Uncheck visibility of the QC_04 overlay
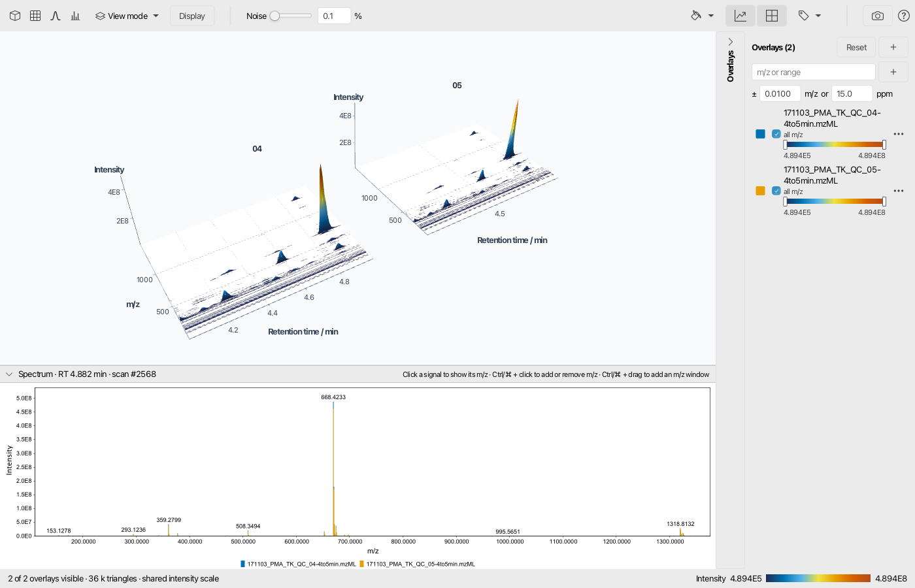The width and height of the screenshot is (915, 588). pos(776,134)
